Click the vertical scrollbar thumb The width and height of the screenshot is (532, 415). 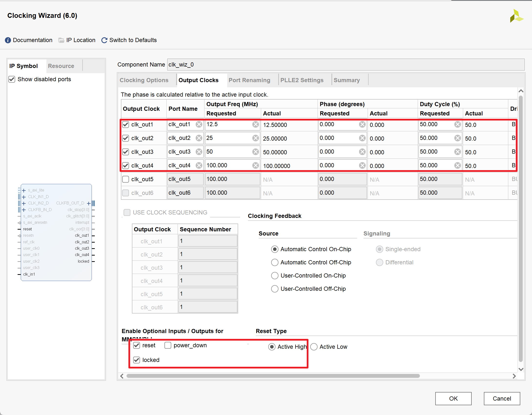pos(521,229)
